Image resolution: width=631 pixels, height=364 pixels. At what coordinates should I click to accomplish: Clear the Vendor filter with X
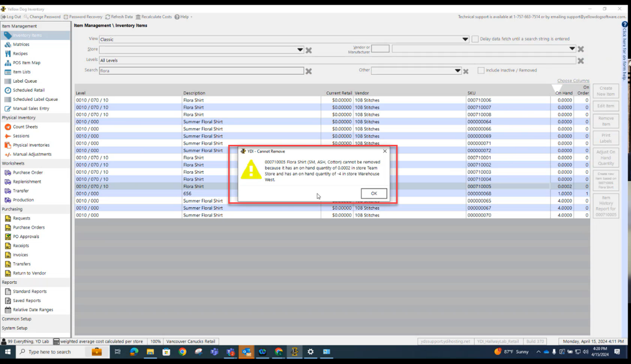click(580, 49)
